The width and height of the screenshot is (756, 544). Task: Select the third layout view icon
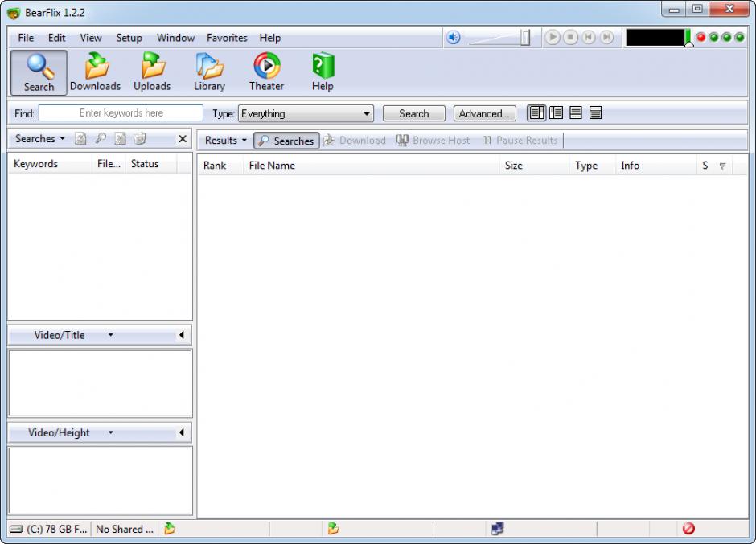coord(576,112)
